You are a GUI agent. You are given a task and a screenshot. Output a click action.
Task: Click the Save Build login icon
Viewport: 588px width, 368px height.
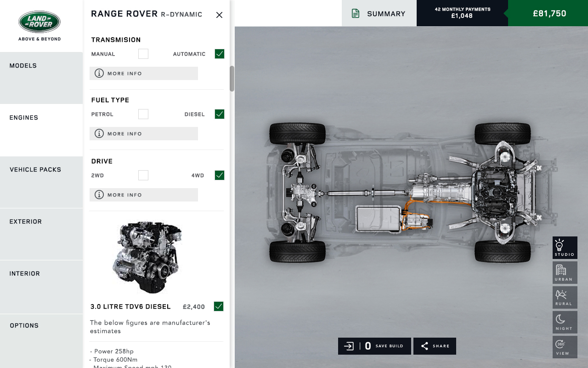[349, 346]
